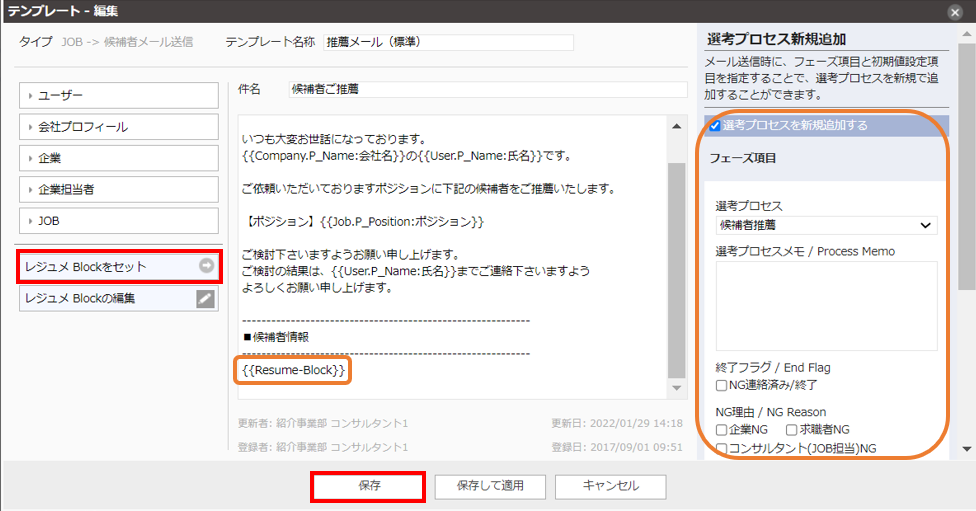The height and width of the screenshot is (511, 976).
Task: Click the 選考プロセスメモ text area
Action: point(826,305)
